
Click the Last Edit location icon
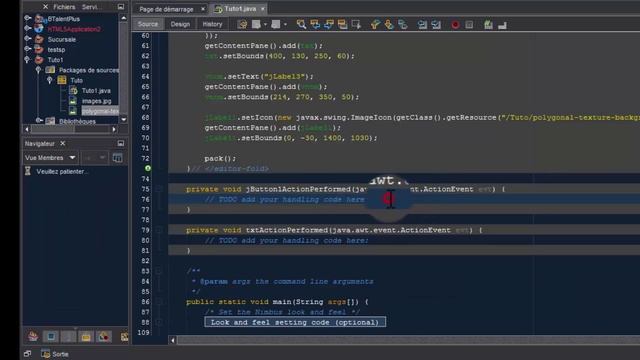coord(242,24)
